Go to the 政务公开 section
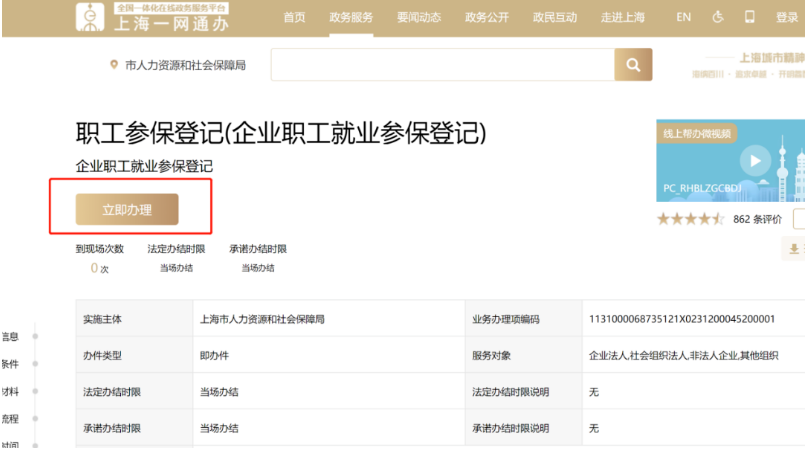810x452 pixels. coord(487,17)
